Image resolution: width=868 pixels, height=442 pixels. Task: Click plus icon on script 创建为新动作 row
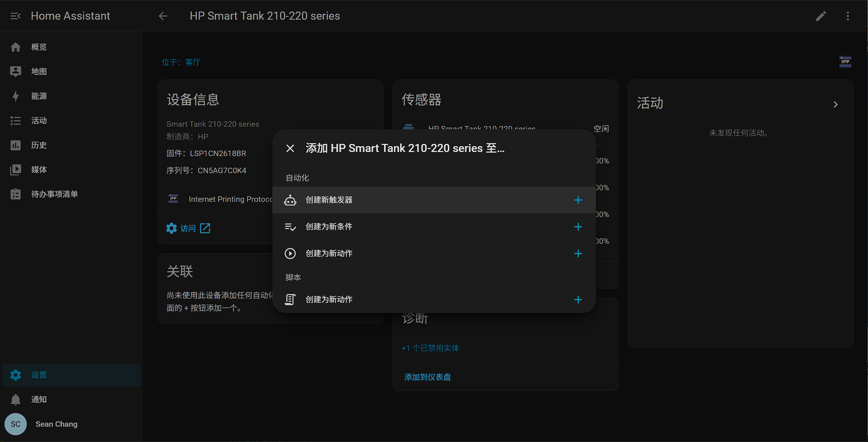click(x=578, y=300)
